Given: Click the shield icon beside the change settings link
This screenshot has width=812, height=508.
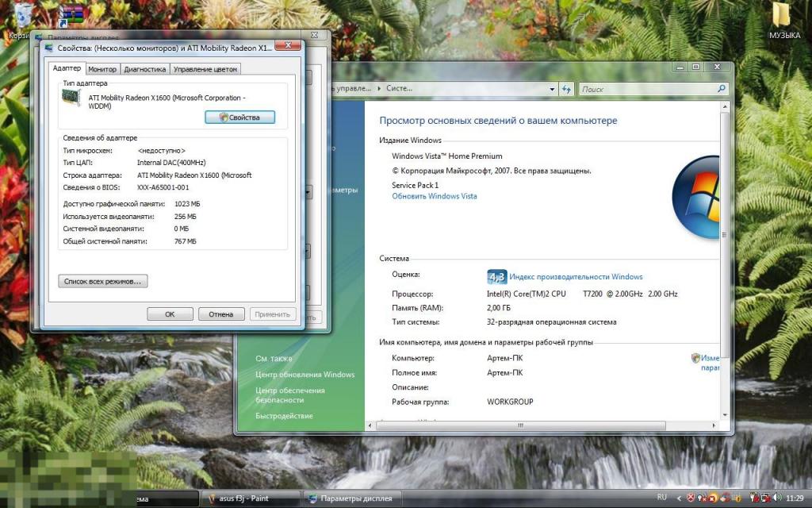Looking at the screenshot, I should (x=695, y=358).
